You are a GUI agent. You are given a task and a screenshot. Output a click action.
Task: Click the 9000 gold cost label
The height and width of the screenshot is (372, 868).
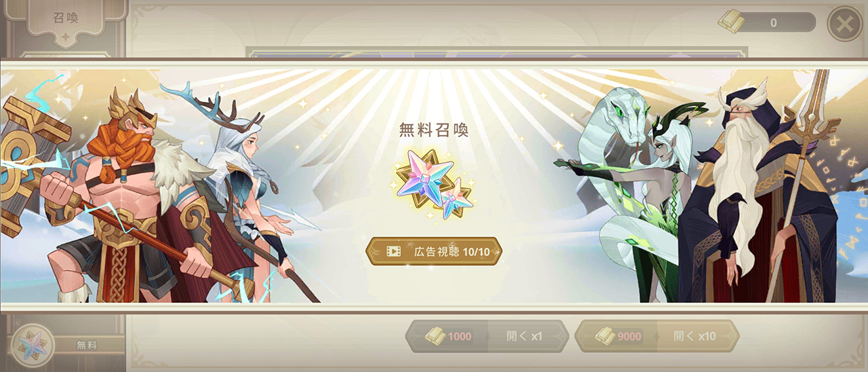click(629, 336)
